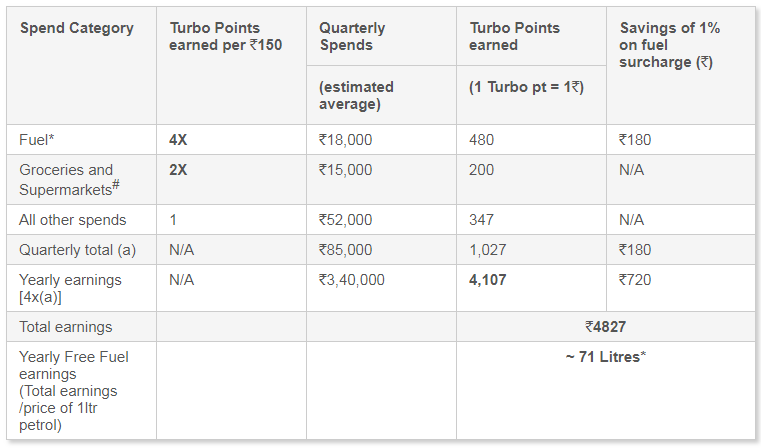Select the ₹3,40,000 yearly spend cell
761x448 pixels.
pos(352,280)
